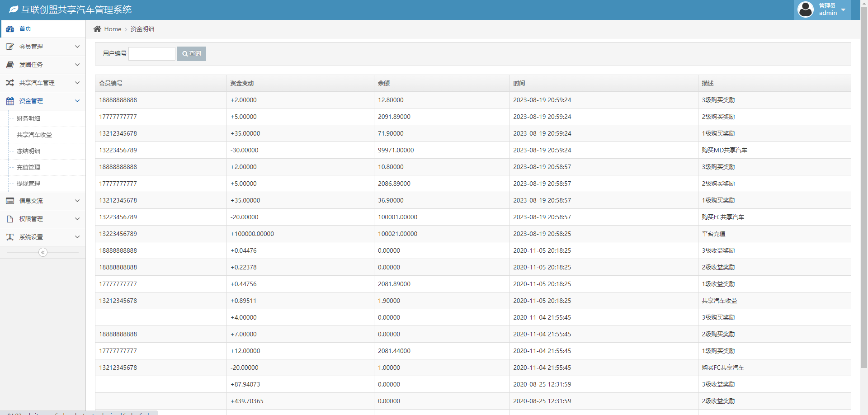Open 提现管理 submenu item
The width and height of the screenshot is (868, 415).
(28, 184)
